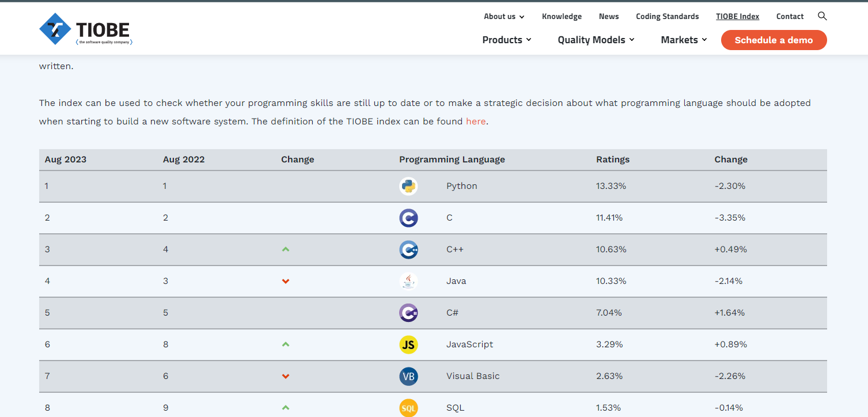Click the Java language icon
The image size is (868, 417).
[x=408, y=281]
